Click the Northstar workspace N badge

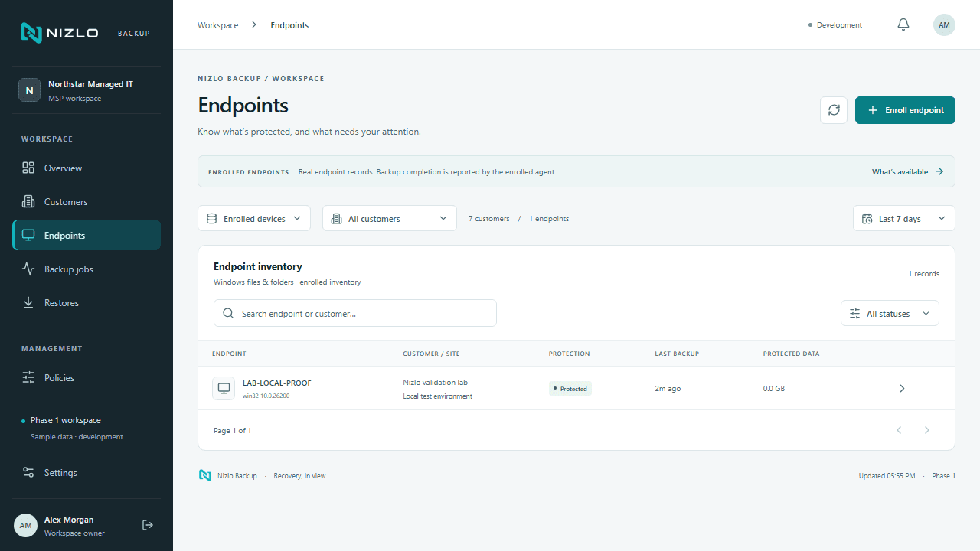tap(29, 90)
